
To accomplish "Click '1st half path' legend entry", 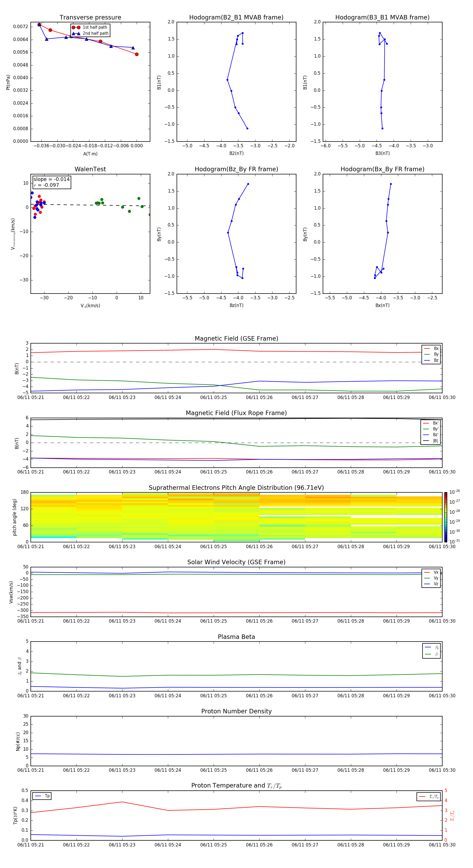I will (x=90, y=27).
